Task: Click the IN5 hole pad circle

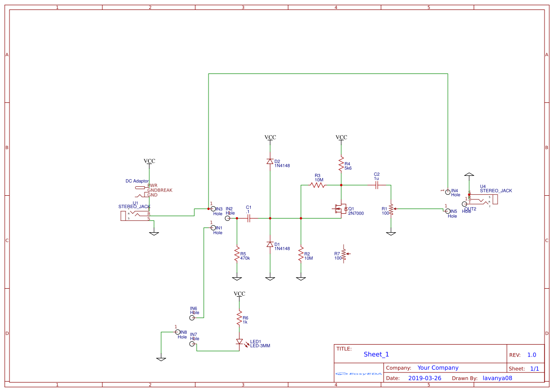Action: [448, 211]
